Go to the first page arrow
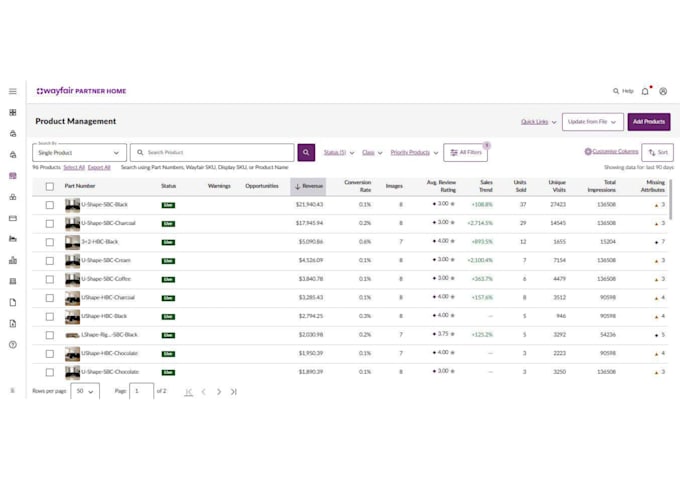This screenshot has width=680, height=480. click(x=188, y=392)
